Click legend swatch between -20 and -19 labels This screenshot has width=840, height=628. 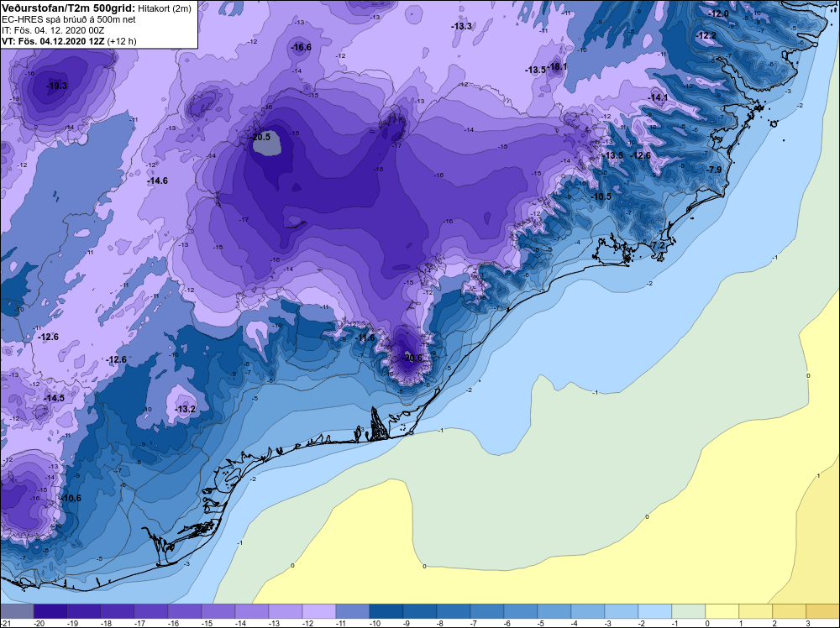[50, 611]
